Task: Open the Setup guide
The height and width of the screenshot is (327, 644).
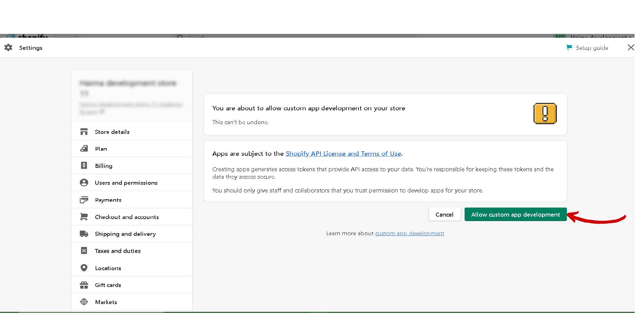Action: [x=588, y=48]
